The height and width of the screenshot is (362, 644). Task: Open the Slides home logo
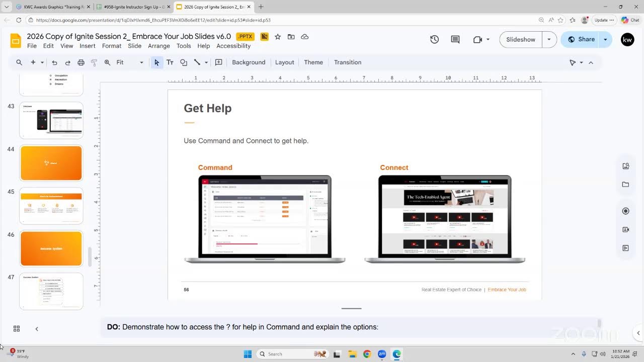pyautogui.click(x=16, y=40)
